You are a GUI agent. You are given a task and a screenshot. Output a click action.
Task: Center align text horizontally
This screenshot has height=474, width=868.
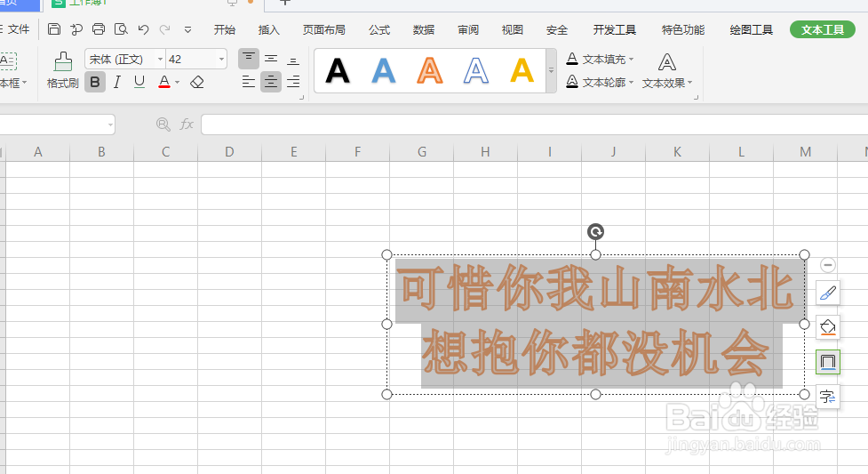271,82
